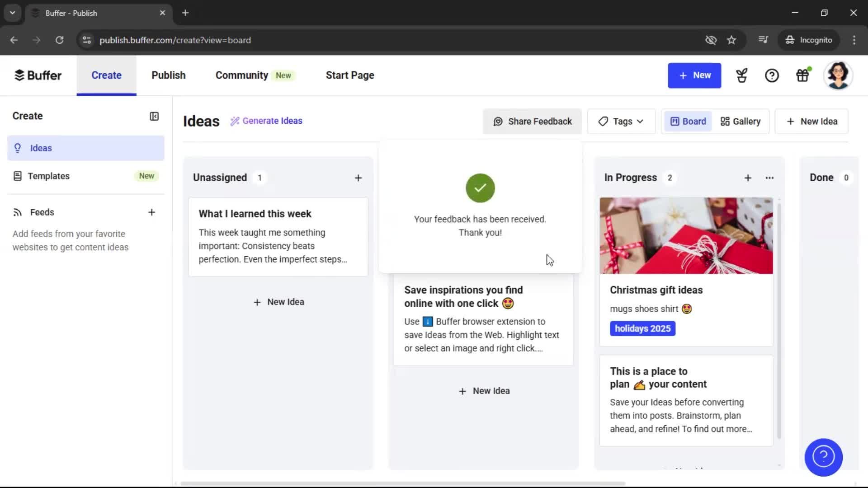This screenshot has width=868, height=488.
Task: Open the help question mark icon in header
Action: (x=772, y=75)
